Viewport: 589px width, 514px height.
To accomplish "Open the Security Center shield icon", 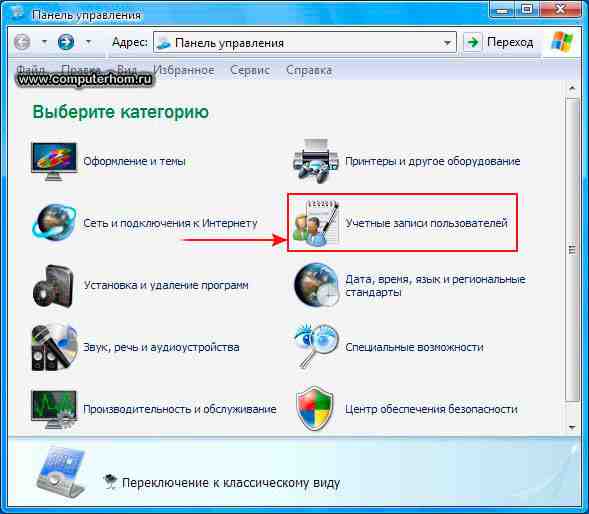I will [x=315, y=408].
